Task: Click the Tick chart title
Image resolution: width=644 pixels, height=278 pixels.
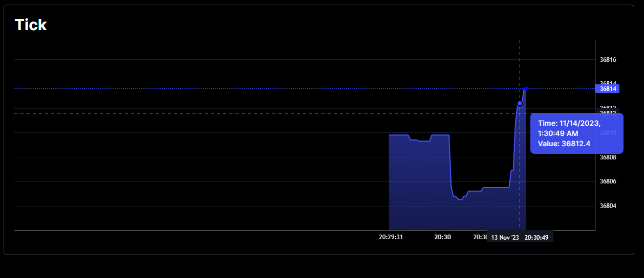Action: [x=31, y=25]
